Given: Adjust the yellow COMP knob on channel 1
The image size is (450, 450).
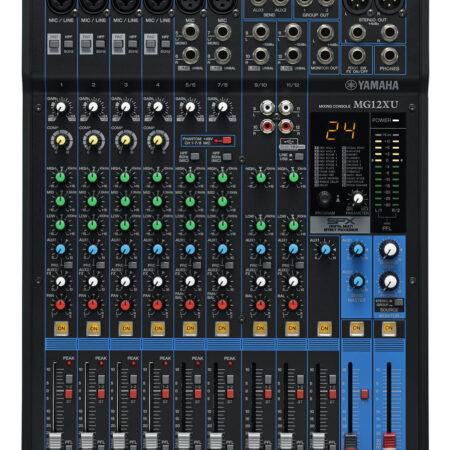Looking at the screenshot, I should click(x=61, y=141).
